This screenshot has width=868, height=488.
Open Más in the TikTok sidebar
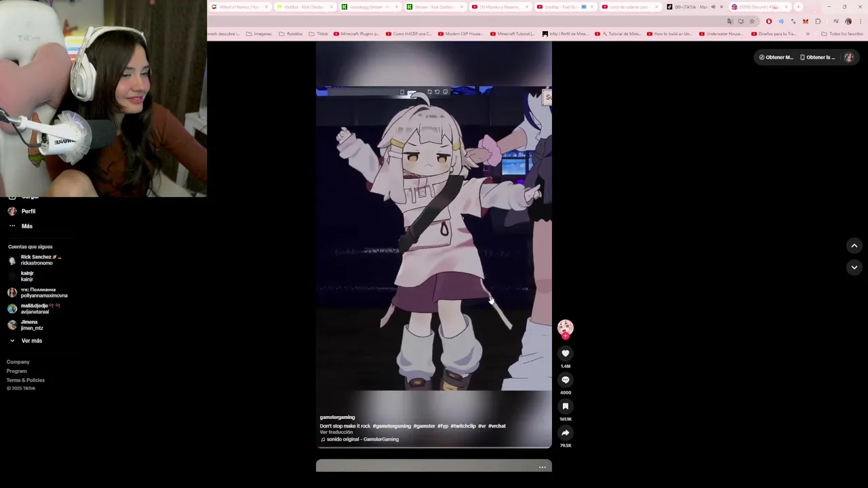[x=20, y=226]
